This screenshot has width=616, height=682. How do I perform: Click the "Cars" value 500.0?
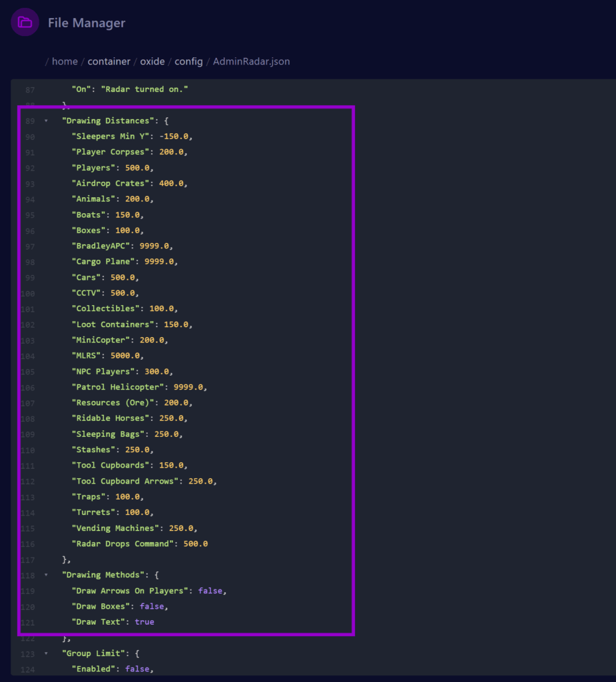123,277
